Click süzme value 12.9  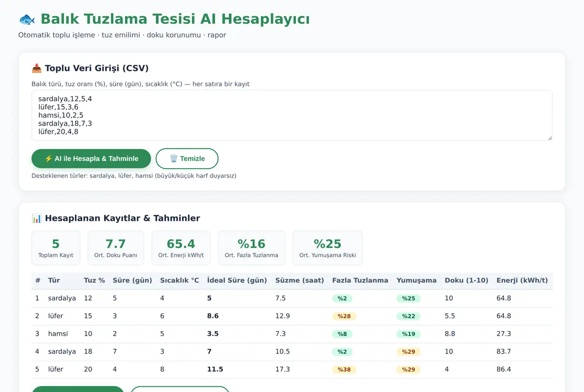pyautogui.click(x=282, y=316)
